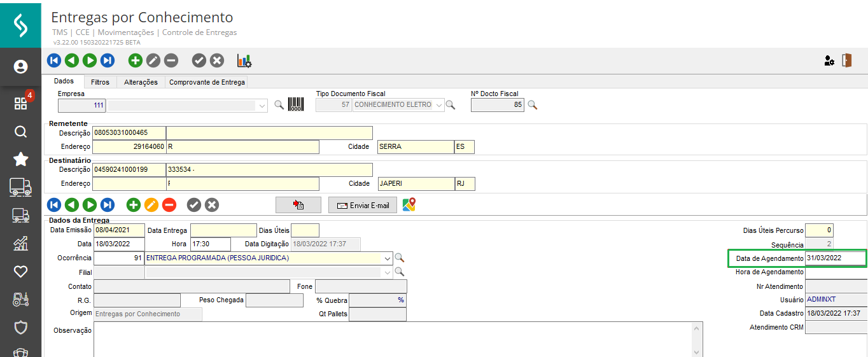Click the red remove delivery record button

[169, 205]
